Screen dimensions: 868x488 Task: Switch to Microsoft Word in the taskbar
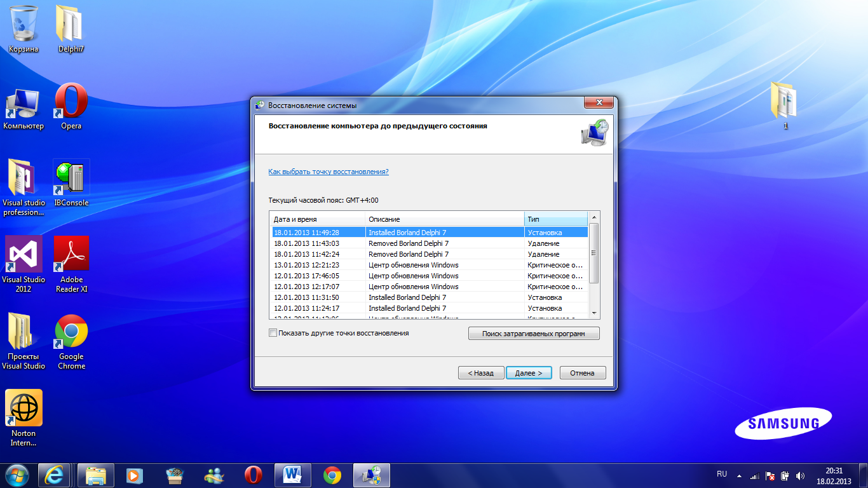(293, 475)
